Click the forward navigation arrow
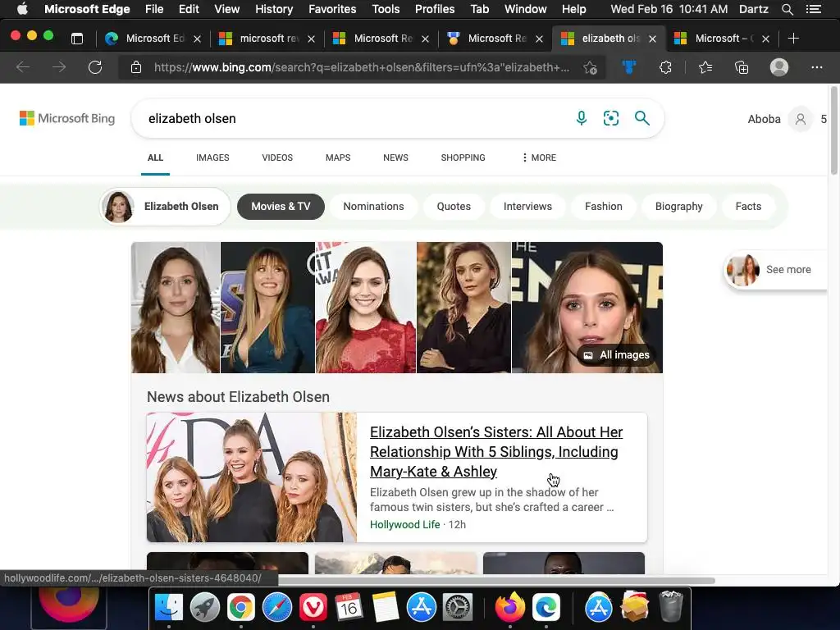The height and width of the screenshot is (630, 840). [59, 67]
